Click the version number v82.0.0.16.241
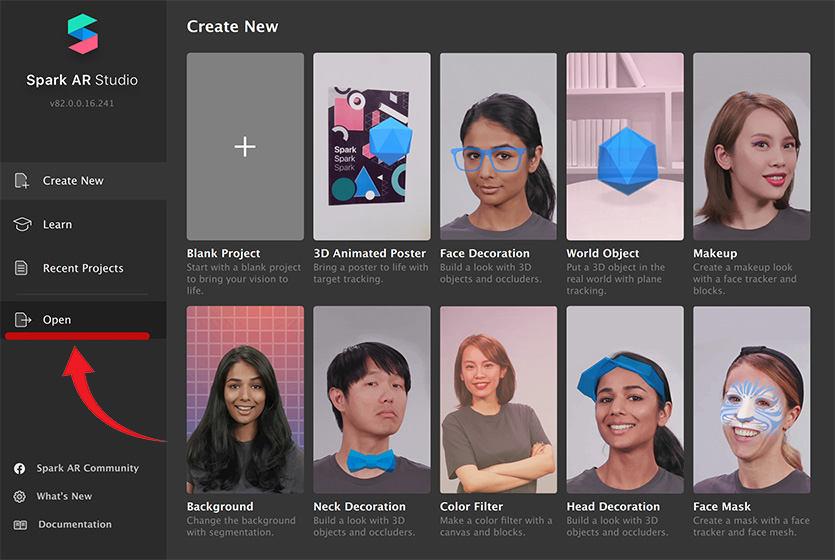 click(x=82, y=103)
